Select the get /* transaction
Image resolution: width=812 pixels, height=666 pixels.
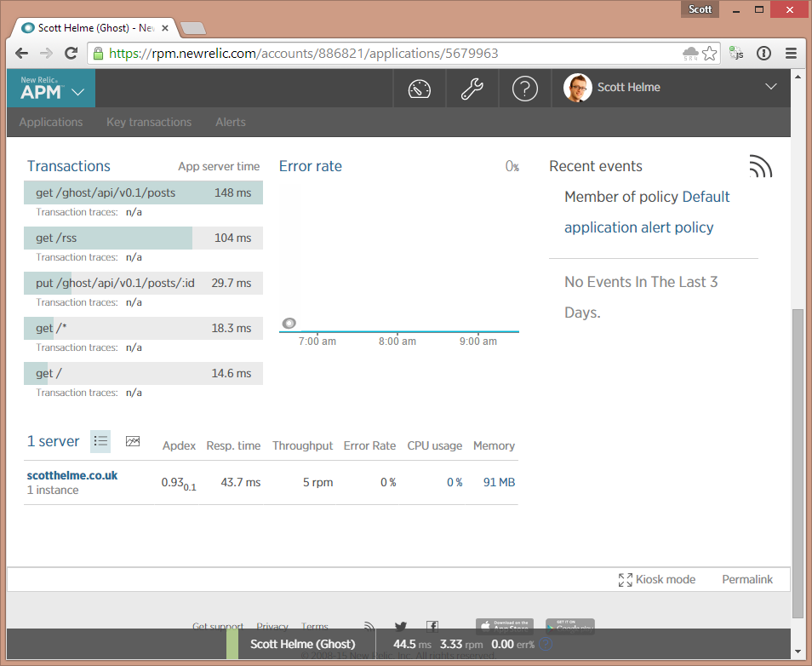144,328
